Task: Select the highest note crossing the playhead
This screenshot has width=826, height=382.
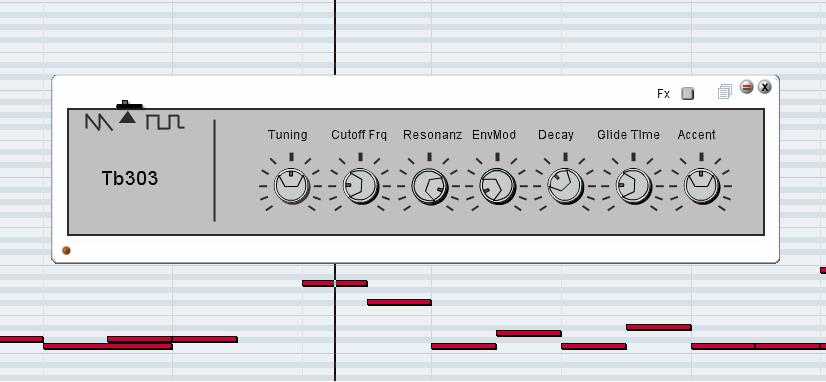Action: 335,283
